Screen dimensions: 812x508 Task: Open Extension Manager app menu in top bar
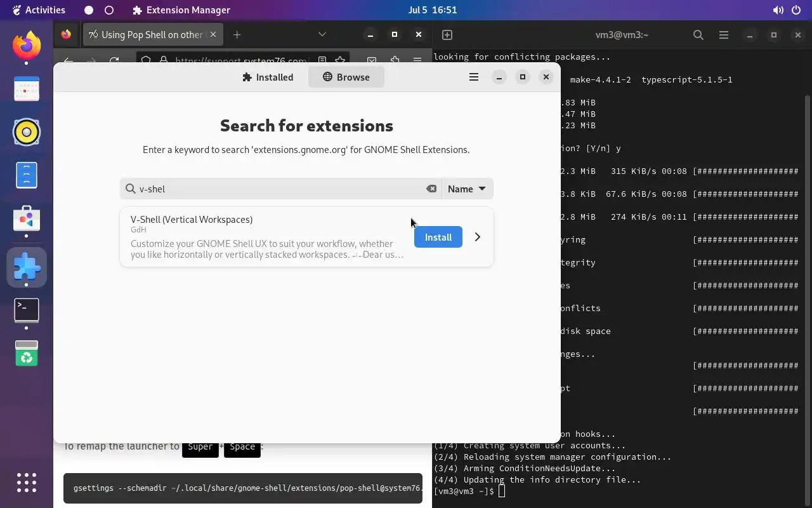coord(181,10)
